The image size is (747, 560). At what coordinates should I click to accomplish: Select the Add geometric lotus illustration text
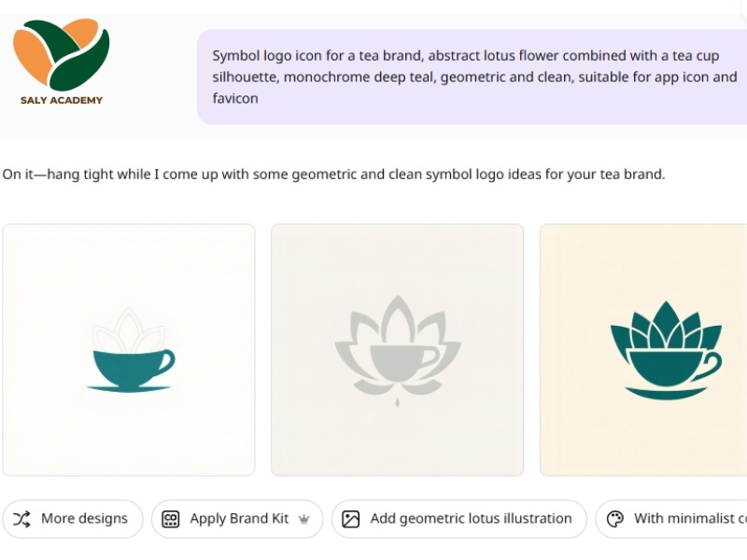(x=471, y=519)
